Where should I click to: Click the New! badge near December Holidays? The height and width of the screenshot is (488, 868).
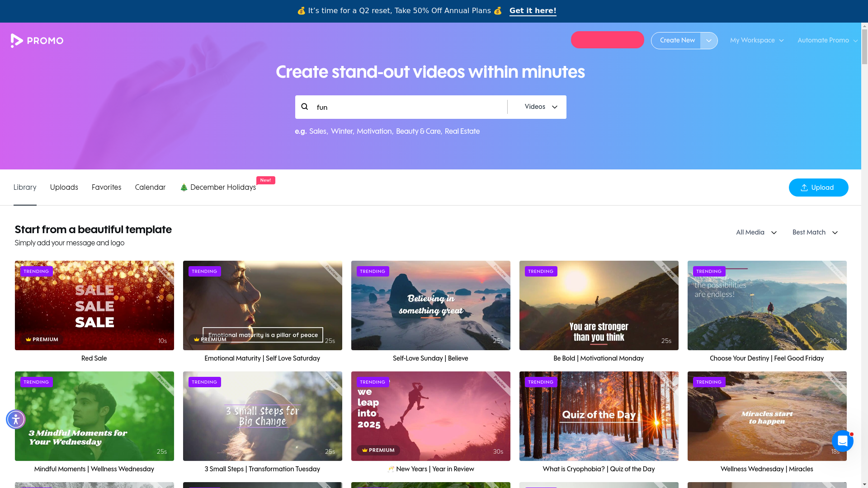pos(265,180)
